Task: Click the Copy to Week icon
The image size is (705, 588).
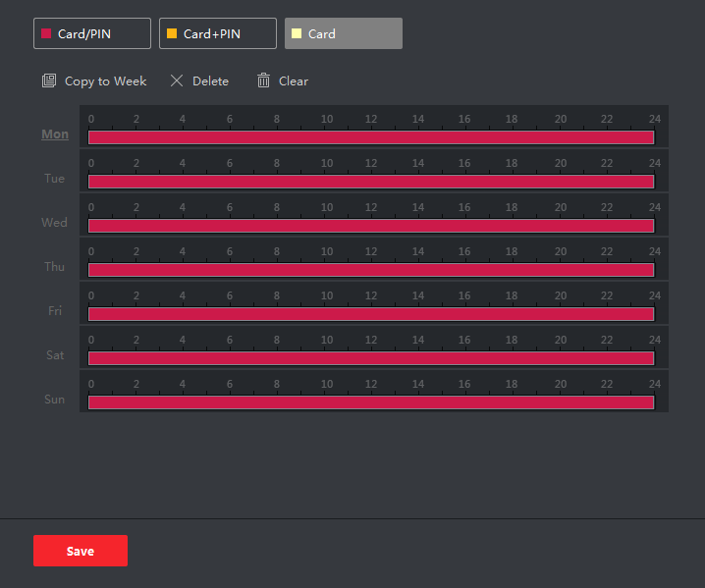Action: coord(49,81)
